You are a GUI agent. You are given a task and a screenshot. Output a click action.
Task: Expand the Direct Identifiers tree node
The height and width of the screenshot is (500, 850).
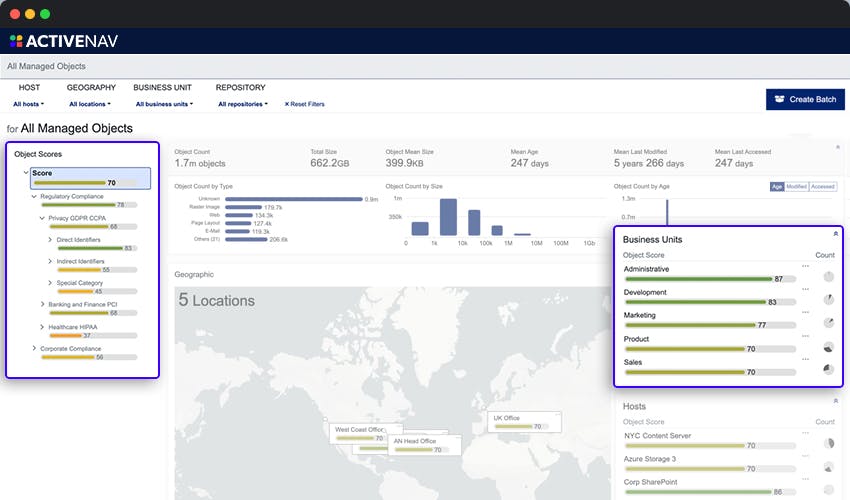click(51, 241)
